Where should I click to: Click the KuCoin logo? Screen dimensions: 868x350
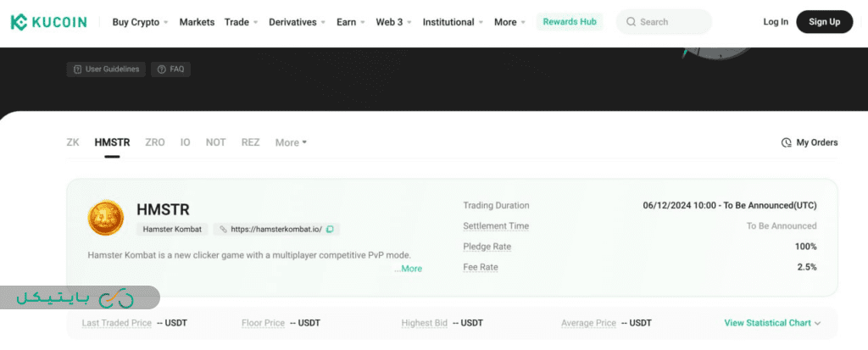click(x=48, y=22)
